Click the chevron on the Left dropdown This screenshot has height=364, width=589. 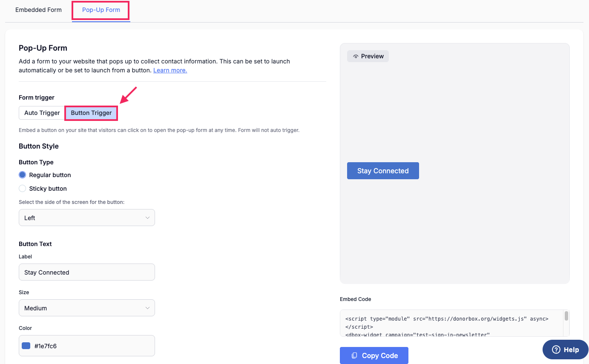coord(147,218)
